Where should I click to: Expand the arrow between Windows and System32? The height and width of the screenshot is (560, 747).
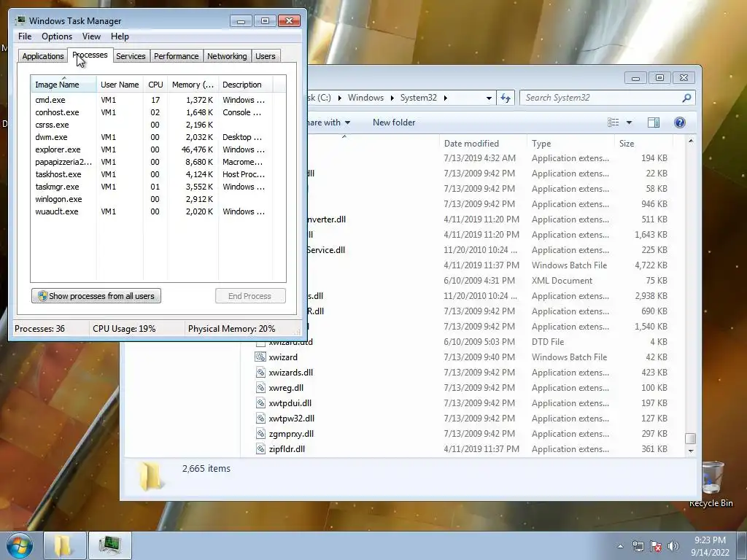[392, 98]
